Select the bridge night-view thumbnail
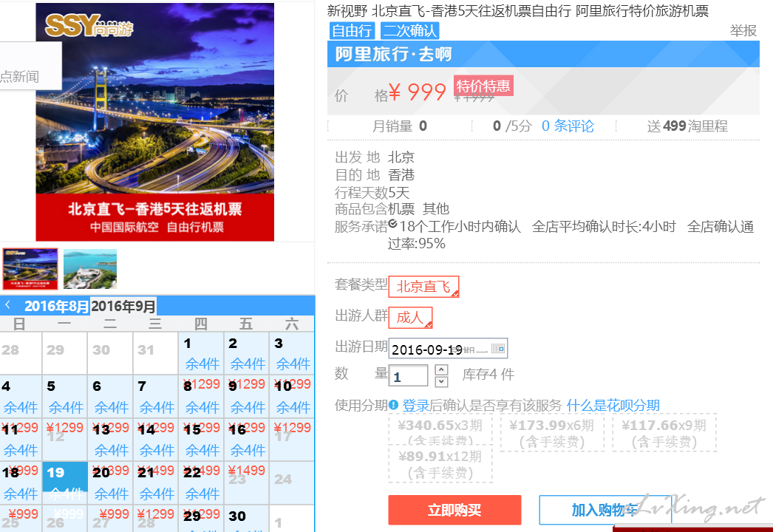This screenshot has height=532, width=773. pyautogui.click(x=30, y=269)
